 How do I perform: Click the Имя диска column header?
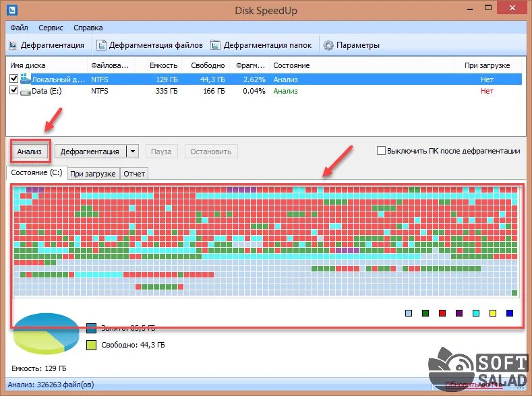47,65
